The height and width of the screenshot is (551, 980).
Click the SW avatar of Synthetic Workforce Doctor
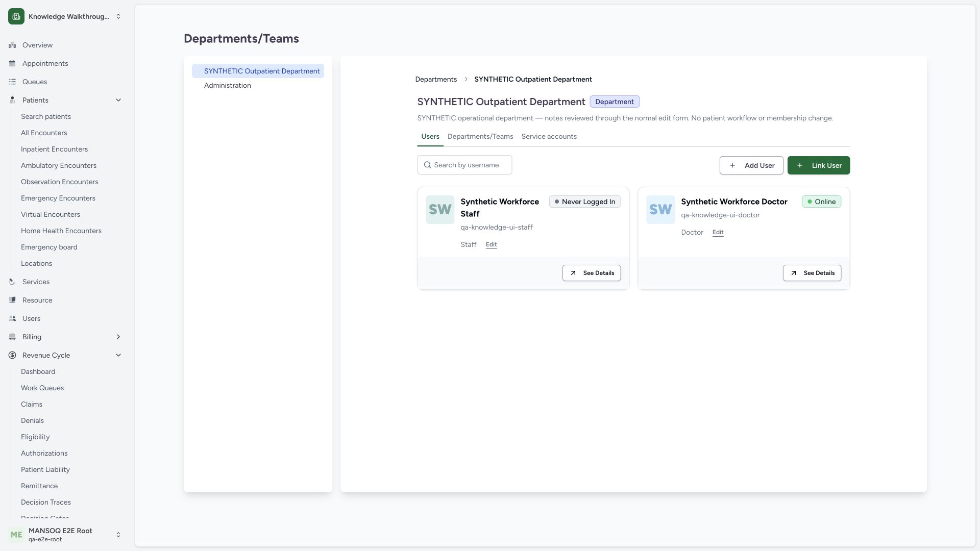660,210
